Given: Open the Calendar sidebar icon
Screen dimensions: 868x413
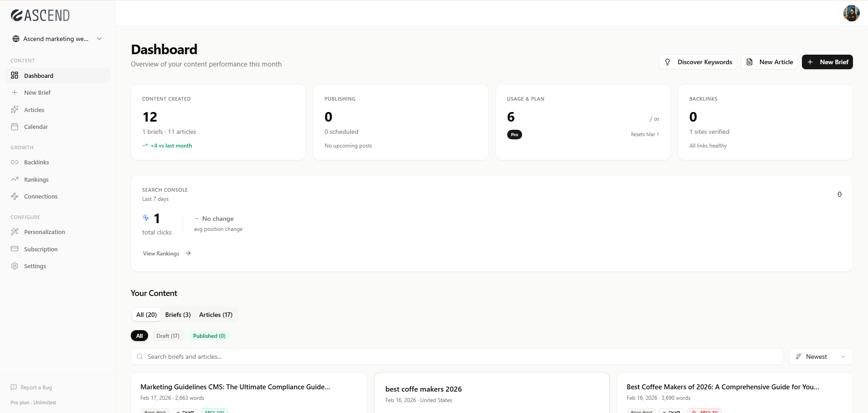Looking at the screenshot, I should [x=15, y=127].
